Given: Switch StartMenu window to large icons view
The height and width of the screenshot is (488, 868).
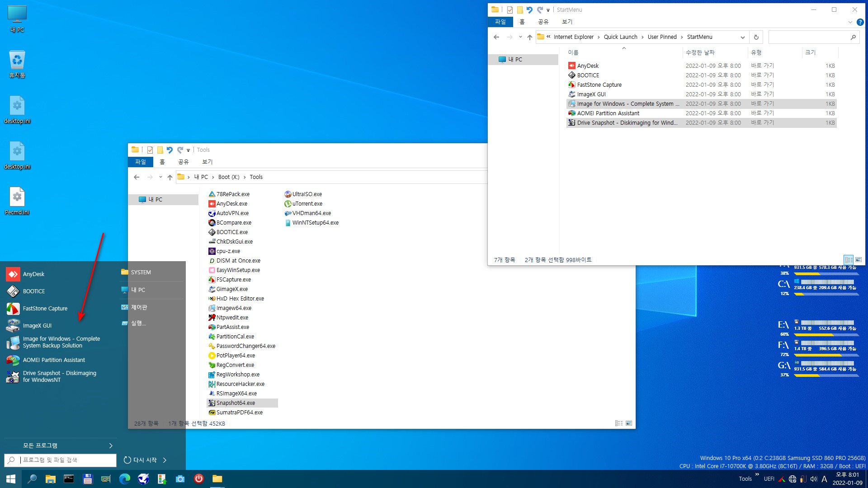Looking at the screenshot, I should (x=859, y=260).
